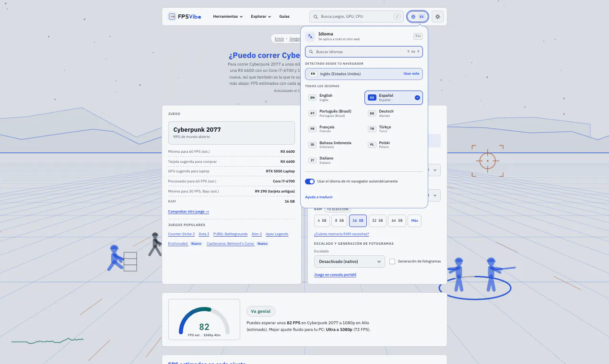Image resolution: width=609 pixels, height=364 pixels.
Task: Focus the Buscar idiomas search field
Action: point(364,52)
